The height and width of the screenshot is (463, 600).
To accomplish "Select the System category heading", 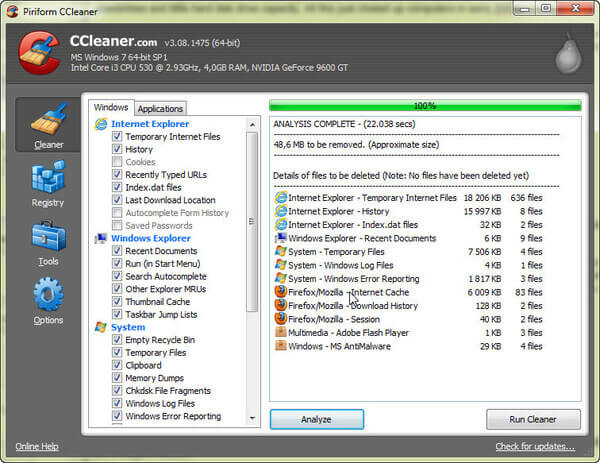I will 128,327.
